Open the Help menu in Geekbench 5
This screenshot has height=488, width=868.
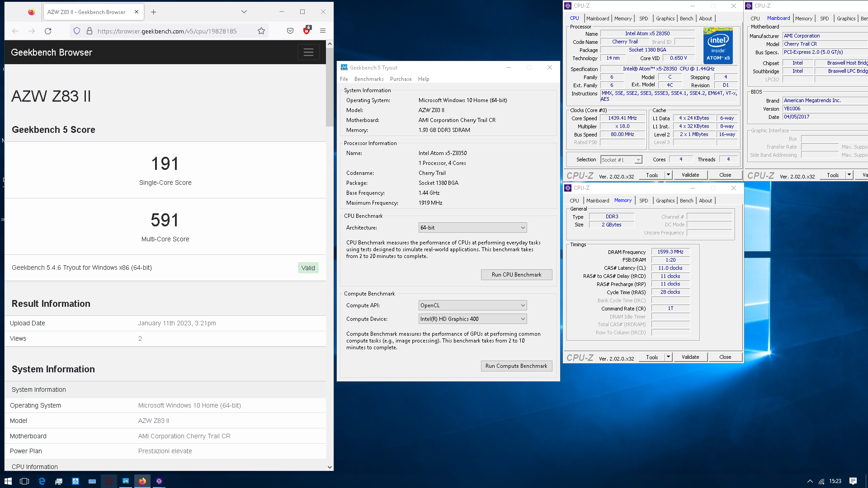click(424, 79)
